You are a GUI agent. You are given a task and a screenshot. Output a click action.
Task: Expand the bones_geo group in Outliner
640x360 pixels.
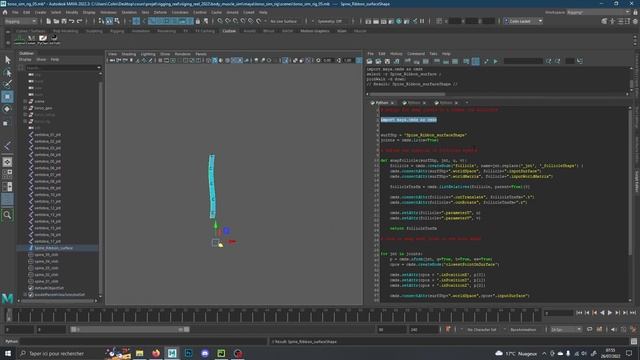click(25, 108)
